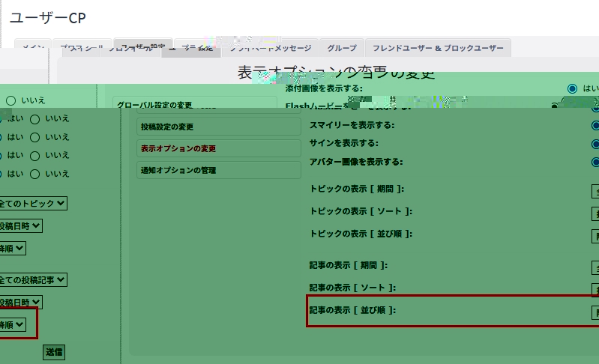The width and height of the screenshot is (599, 364).
Task: Open the 降順 dropdown inside the red box
Action: click(13, 324)
